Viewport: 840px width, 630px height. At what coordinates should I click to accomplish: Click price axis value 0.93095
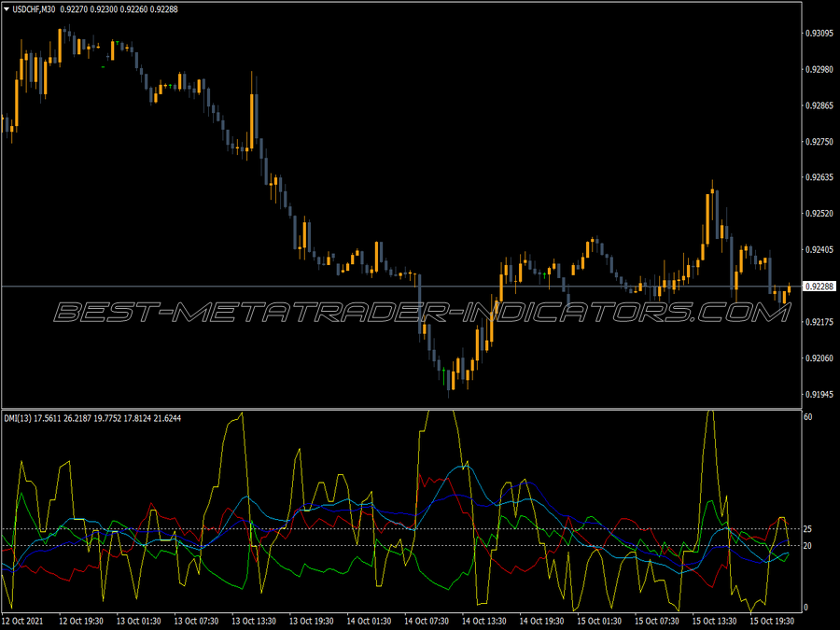[819, 34]
